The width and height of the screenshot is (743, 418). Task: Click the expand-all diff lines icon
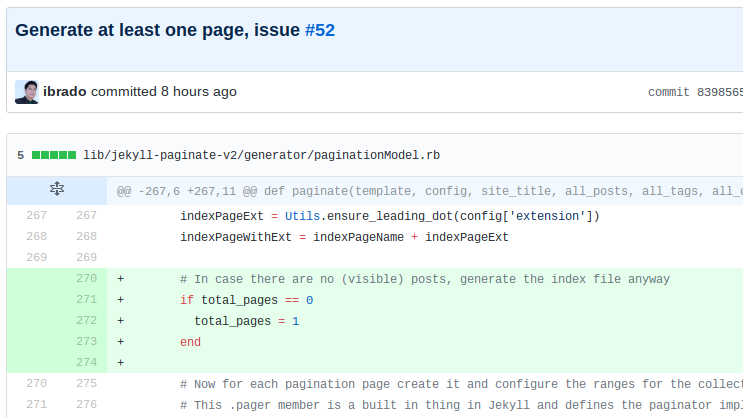click(57, 190)
